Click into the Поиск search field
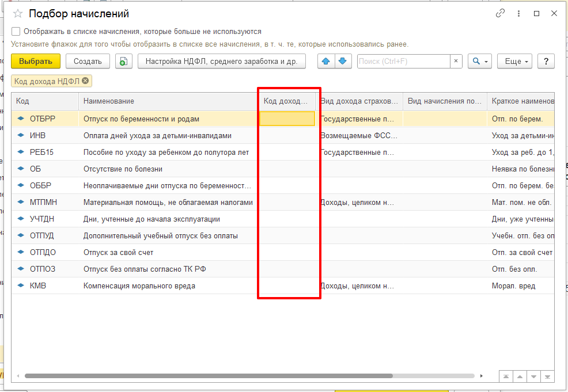568x392 pixels. click(x=403, y=62)
